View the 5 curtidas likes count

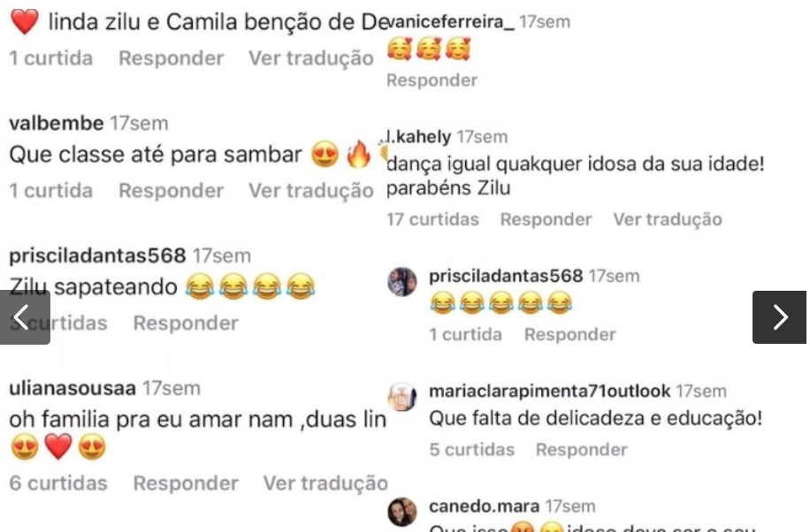click(x=472, y=449)
